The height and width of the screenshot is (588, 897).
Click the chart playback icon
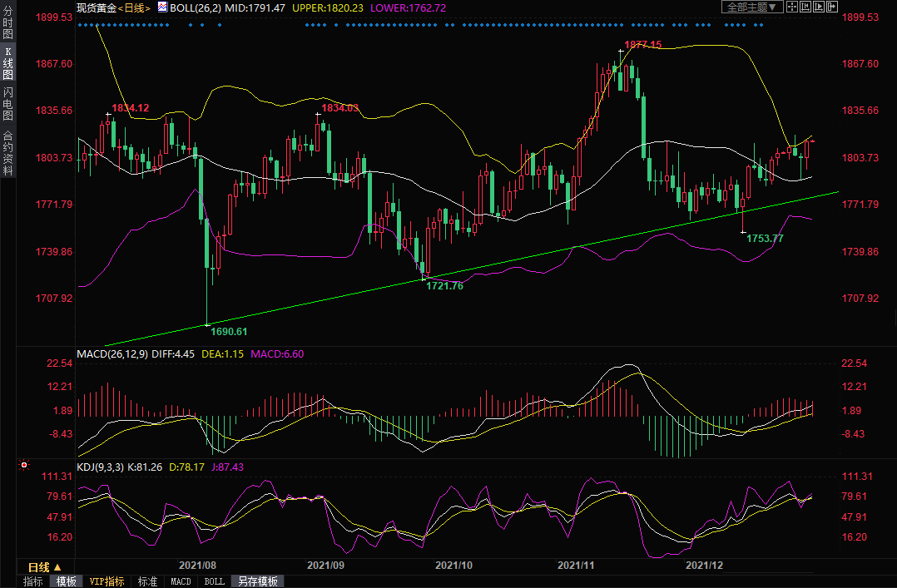pyautogui.click(x=819, y=7)
